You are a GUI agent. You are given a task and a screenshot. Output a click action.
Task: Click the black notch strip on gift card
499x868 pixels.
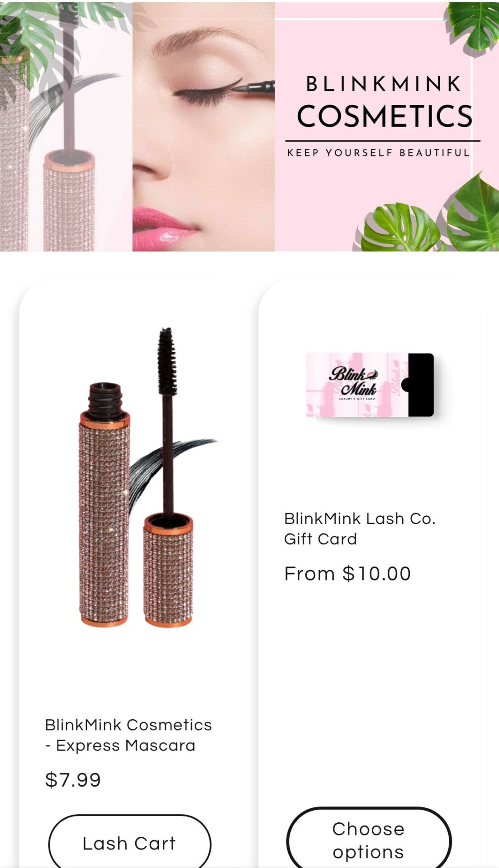point(420,385)
